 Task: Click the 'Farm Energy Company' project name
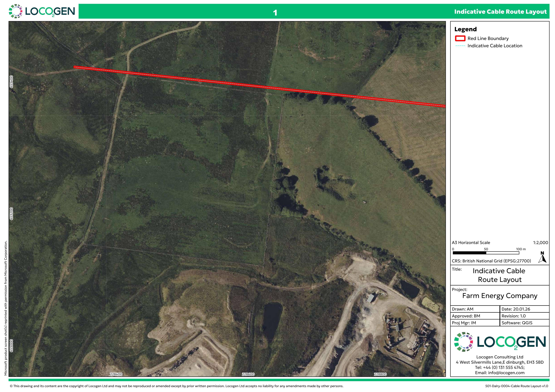point(500,296)
